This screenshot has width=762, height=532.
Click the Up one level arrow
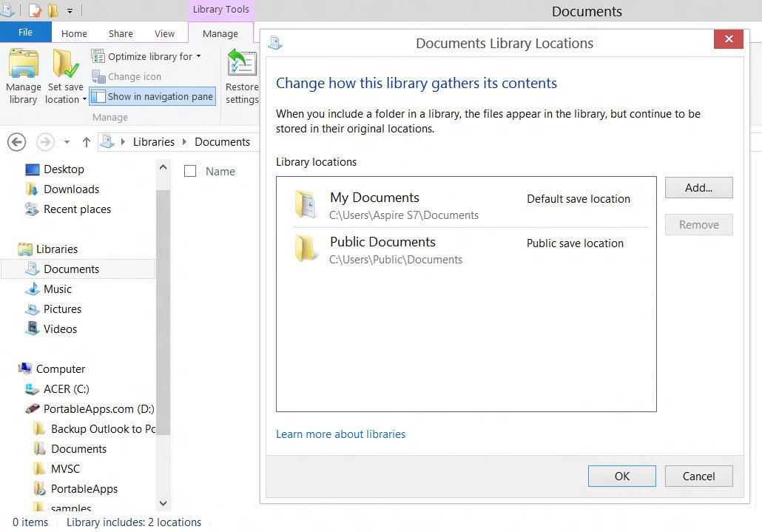click(x=87, y=142)
